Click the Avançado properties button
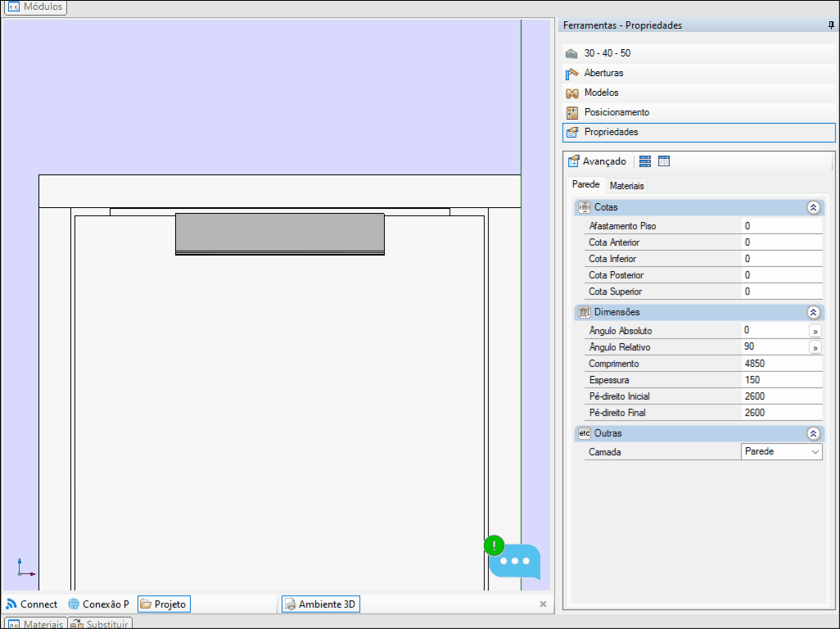The image size is (840, 629). [598, 161]
